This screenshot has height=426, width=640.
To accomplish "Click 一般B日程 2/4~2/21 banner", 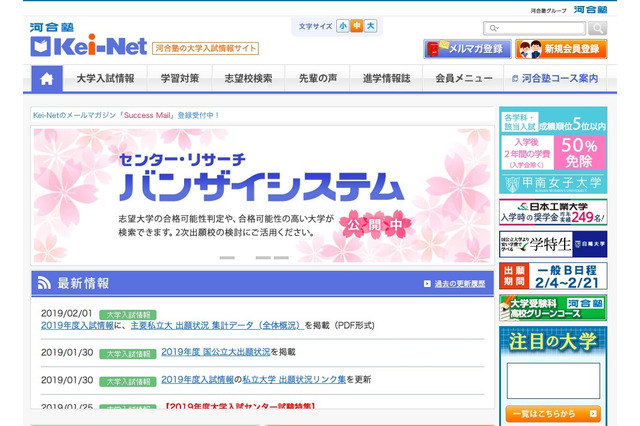I will tap(553, 276).
